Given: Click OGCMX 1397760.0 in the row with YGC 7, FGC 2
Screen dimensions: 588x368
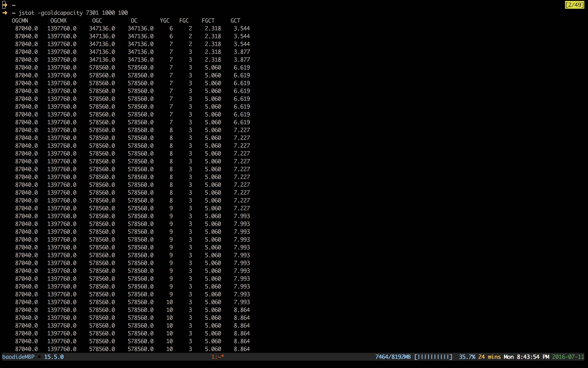Looking at the screenshot, I should point(62,44).
